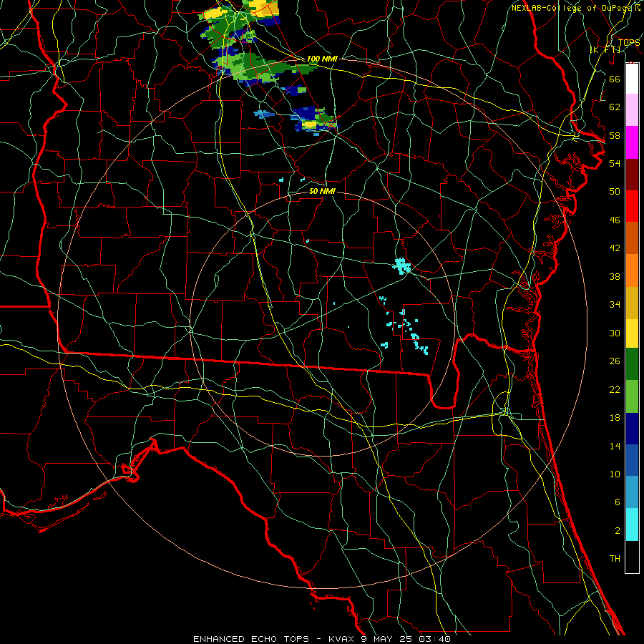
Task: Click the "46" legend value
Action: pos(615,220)
